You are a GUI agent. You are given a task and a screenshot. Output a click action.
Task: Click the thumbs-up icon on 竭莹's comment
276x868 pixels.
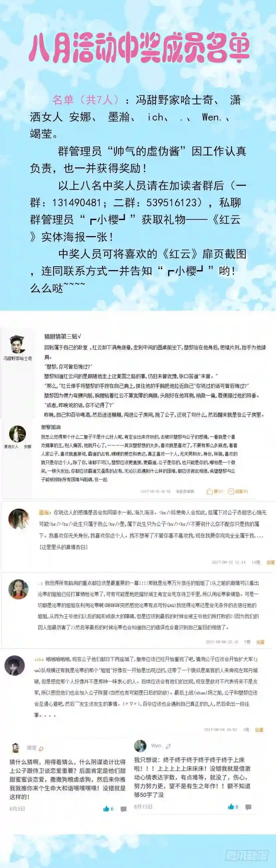(106, 808)
